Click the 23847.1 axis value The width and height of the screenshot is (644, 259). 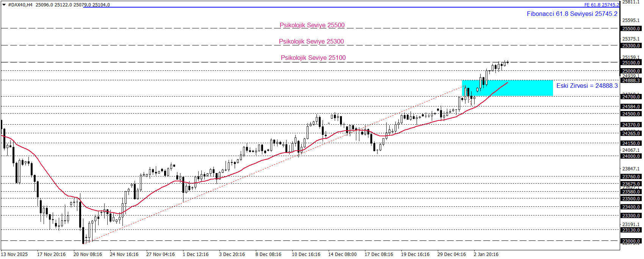pyautogui.click(x=631, y=169)
